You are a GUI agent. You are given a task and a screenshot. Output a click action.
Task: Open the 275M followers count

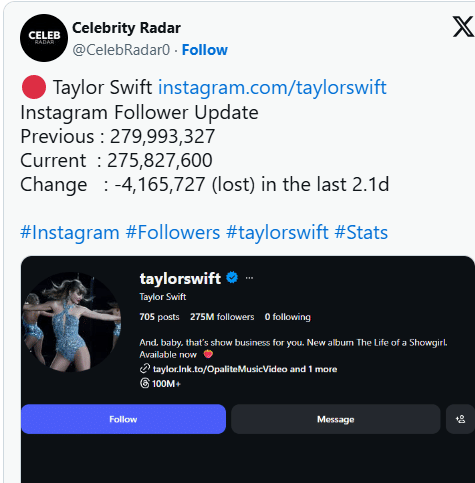tap(222, 317)
